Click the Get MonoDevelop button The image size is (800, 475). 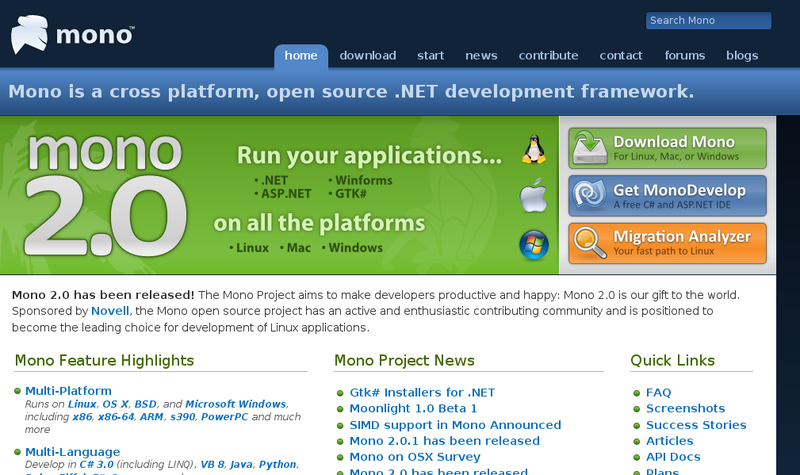667,195
